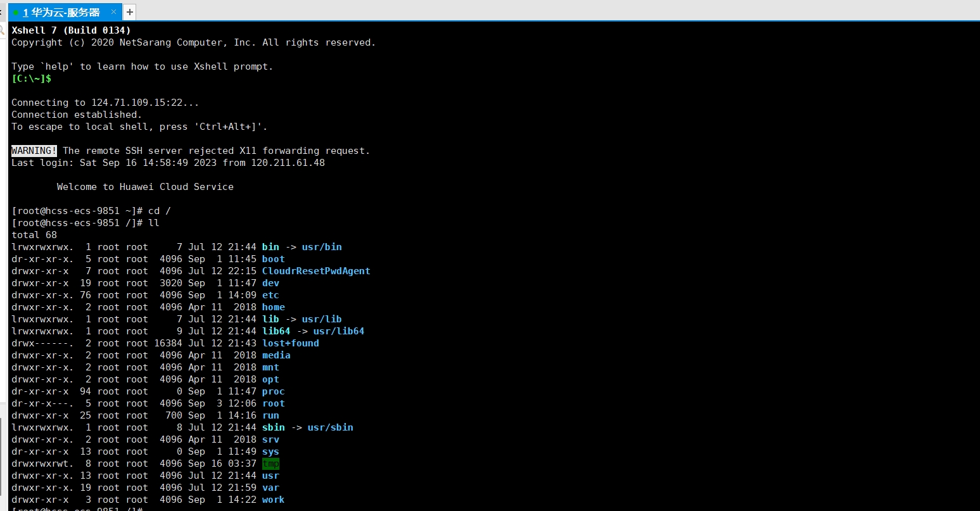Click the proc directory name

[274, 391]
